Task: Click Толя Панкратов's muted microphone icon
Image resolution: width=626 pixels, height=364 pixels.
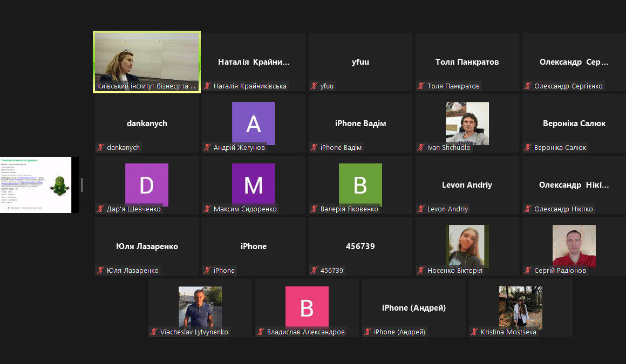Action: (421, 86)
